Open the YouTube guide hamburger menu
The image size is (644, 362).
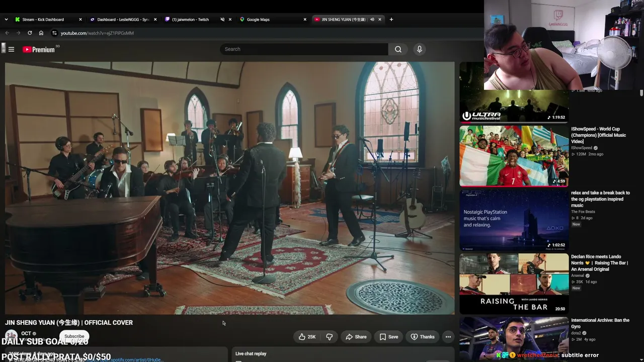point(11,49)
